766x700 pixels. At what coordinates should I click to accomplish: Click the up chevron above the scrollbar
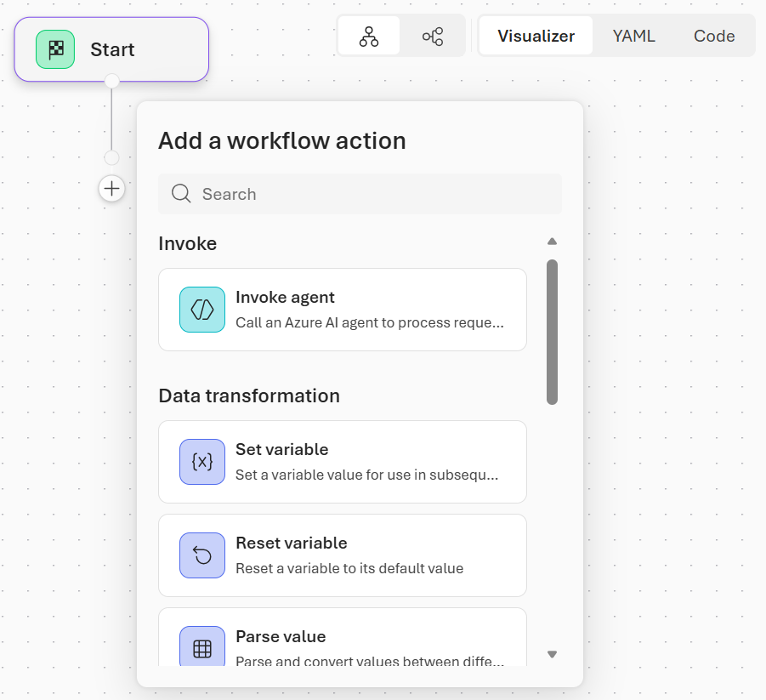pyautogui.click(x=552, y=241)
